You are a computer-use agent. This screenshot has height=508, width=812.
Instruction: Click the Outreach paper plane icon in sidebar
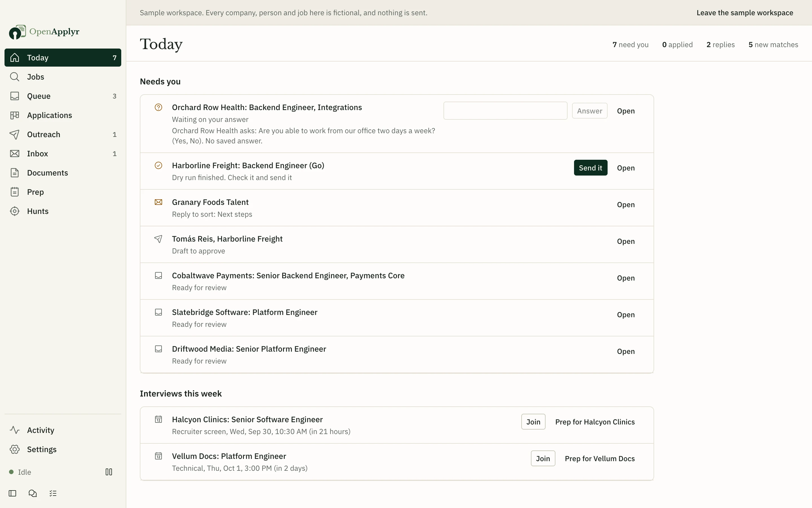point(14,134)
